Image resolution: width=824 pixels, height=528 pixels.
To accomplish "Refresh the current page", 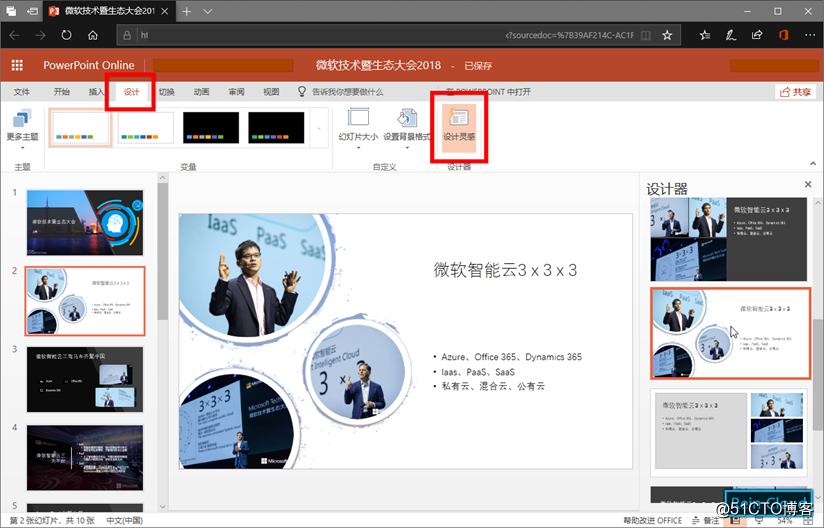I will click(x=66, y=35).
